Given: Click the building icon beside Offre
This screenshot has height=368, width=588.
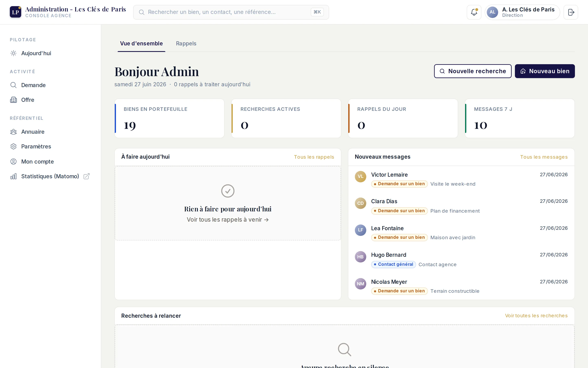Looking at the screenshot, I should click(14, 100).
